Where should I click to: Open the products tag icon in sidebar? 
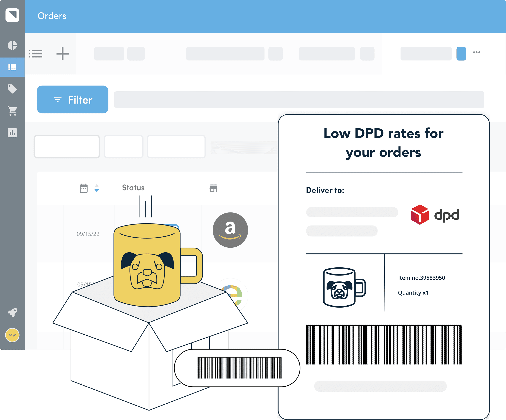tap(12, 89)
